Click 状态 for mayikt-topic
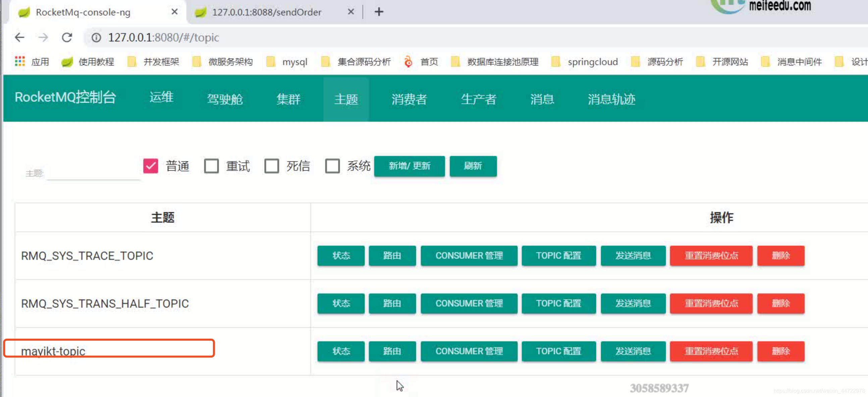The height and width of the screenshot is (397, 868). click(x=341, y=351)
